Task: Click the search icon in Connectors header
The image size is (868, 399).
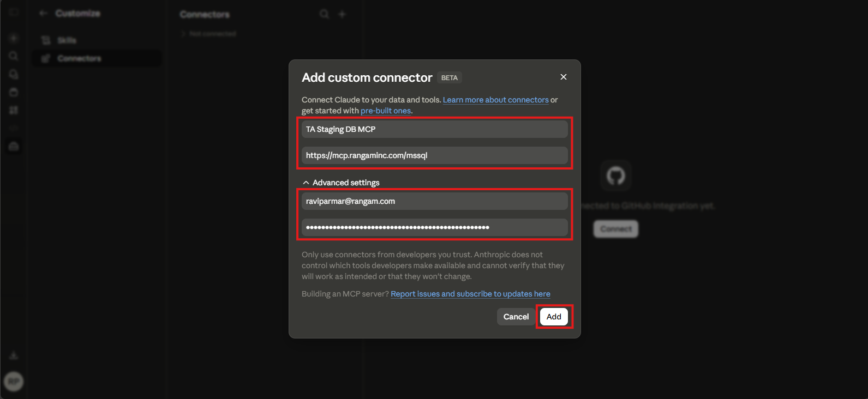Action: tap(324, 14)
